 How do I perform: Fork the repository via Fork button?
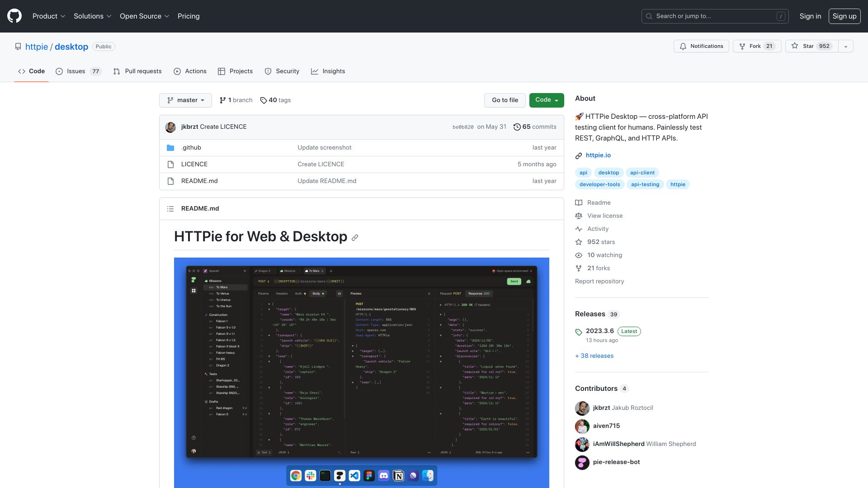(x=757, y=46)
